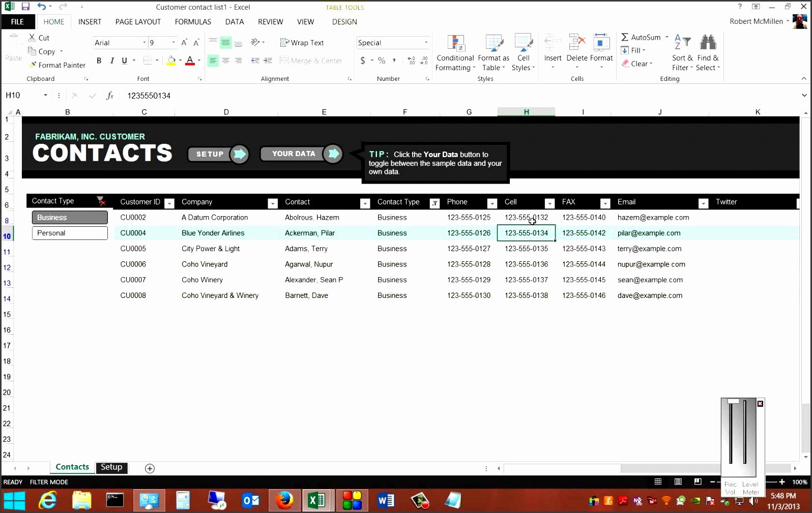
Task: Switch to the PAGE LAYOUT ribbon tab
Action: (138, 22)
